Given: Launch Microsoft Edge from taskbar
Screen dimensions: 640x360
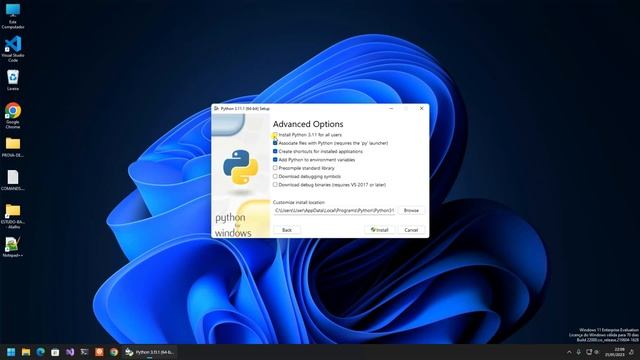Looking at the screenshot, I should pos(40,352).
